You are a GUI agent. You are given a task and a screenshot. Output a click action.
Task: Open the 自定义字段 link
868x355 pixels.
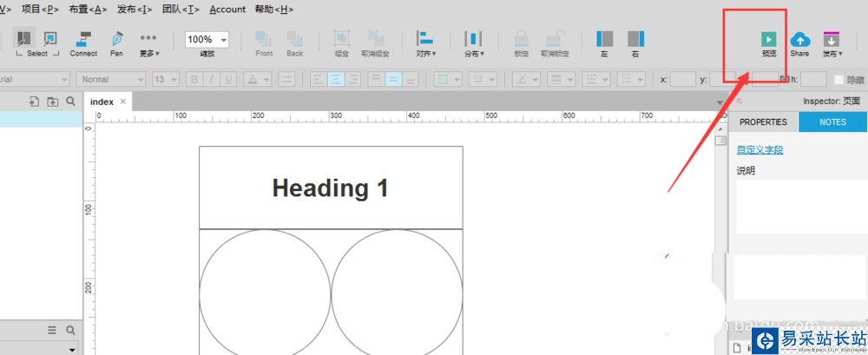pos(759,149)
